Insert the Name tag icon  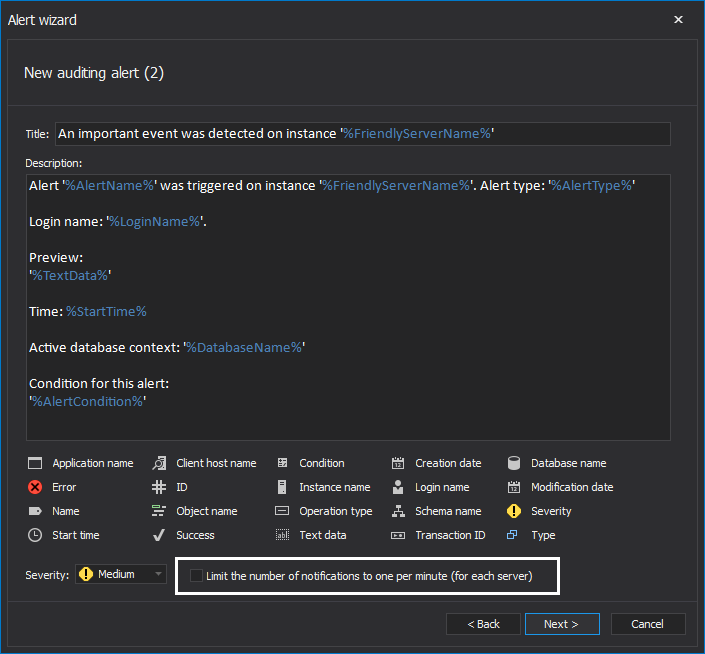[35, 511]
